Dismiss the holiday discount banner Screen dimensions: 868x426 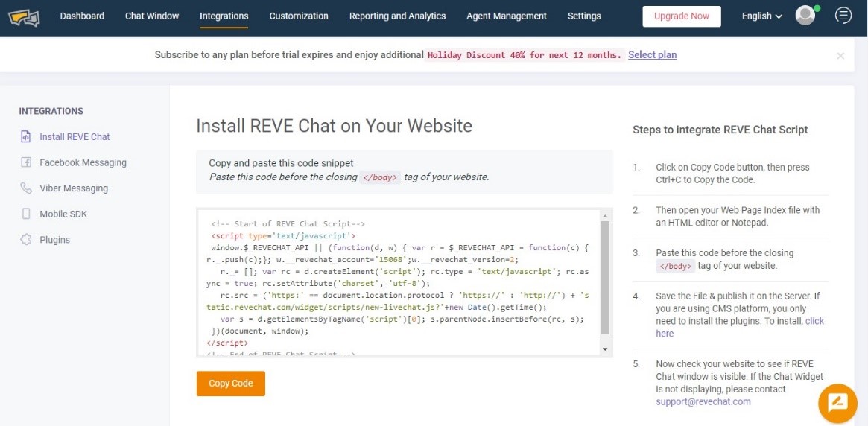[840, 56]
